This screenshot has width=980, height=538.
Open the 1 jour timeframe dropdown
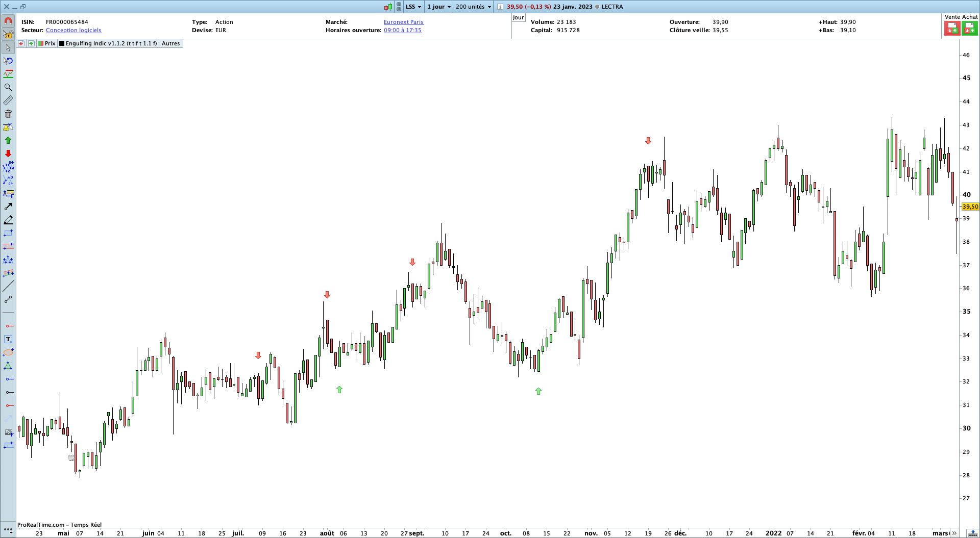(x=439, y=7)
